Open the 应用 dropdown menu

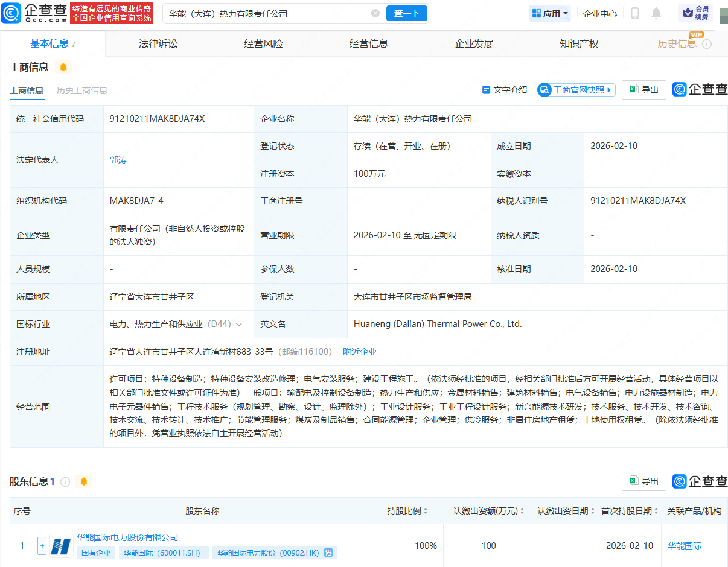(x=549, y=13)
